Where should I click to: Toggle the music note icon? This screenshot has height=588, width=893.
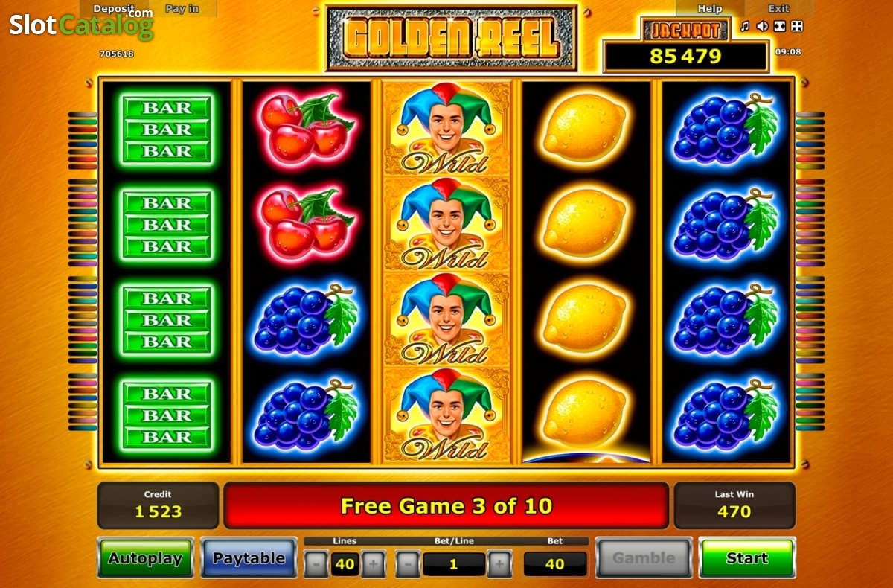(x=745, y=26)
